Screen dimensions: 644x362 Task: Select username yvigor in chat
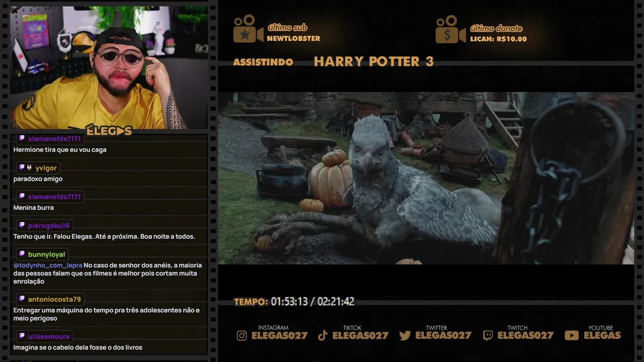pos(46,168)
